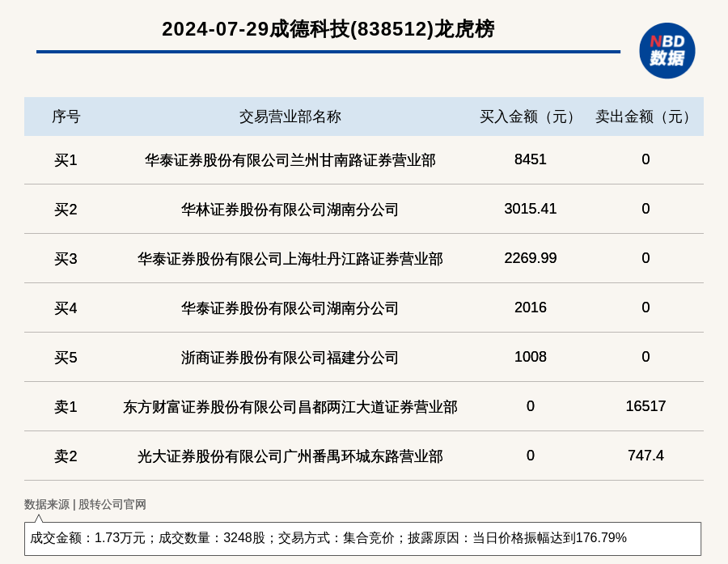Select 华泰证券股份有限公司兰州甘南路证券营业部 cell
The width and height of the screenshot is (728, 564).
[290, 160]
